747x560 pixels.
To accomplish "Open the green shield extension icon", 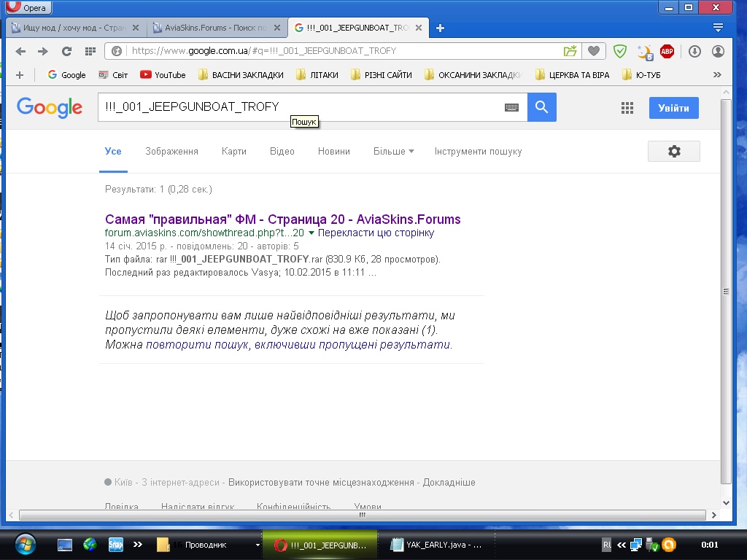I will click(620, 51).
